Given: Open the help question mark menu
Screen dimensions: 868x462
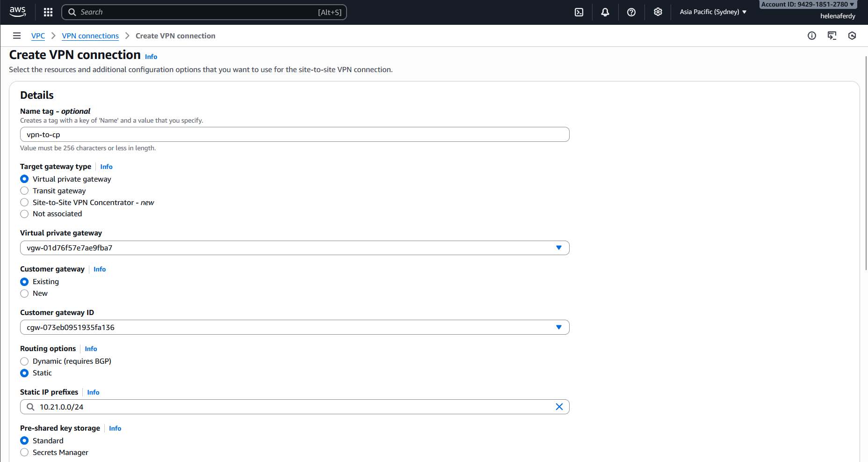Looking at the screenshot, I should pyautogui.click(x=631, y=12).
